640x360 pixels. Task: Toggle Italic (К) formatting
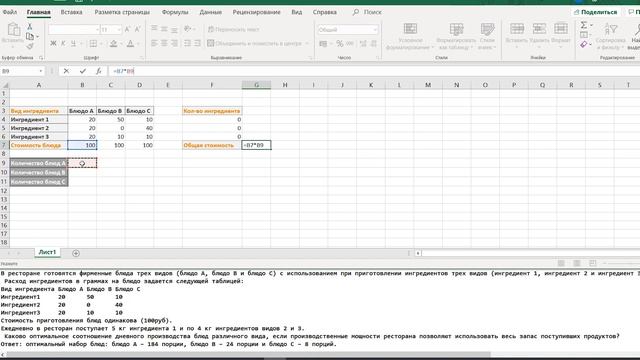tap(63, 43)
